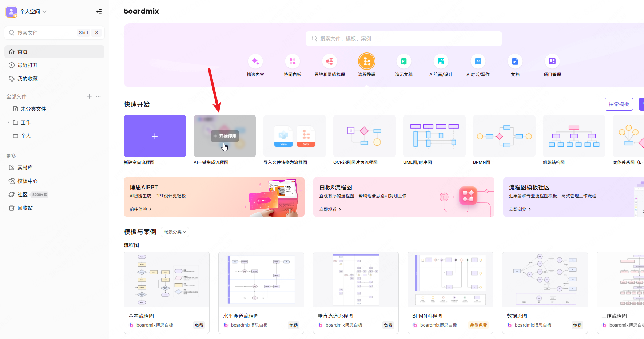Open the 场景分类 dropdown

click(x=175, y=232)
